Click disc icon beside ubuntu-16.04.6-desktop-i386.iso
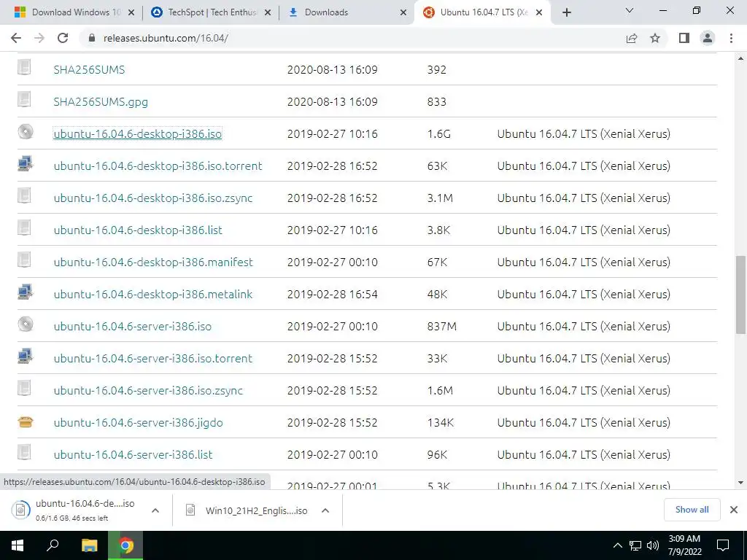Viewport: 747px width, 560px height. [x=26, y=132]
